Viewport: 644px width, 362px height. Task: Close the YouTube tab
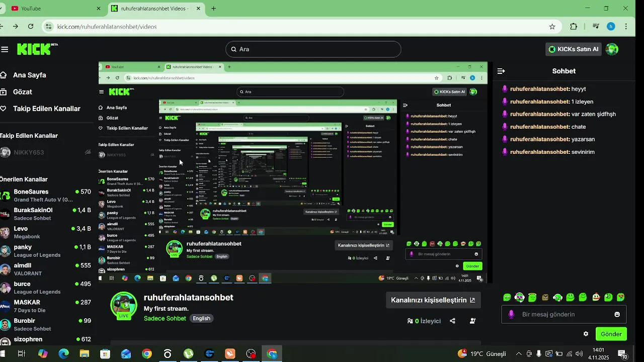[x=99, y=9]
